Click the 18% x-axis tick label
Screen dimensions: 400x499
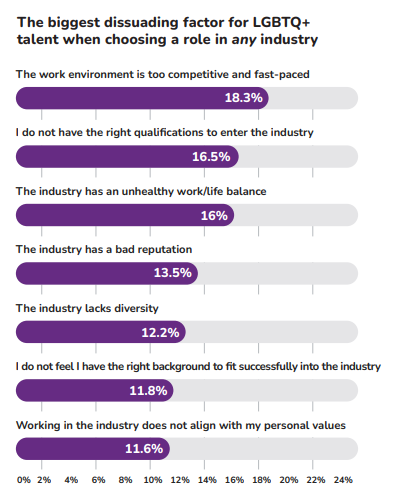[261, 480]
